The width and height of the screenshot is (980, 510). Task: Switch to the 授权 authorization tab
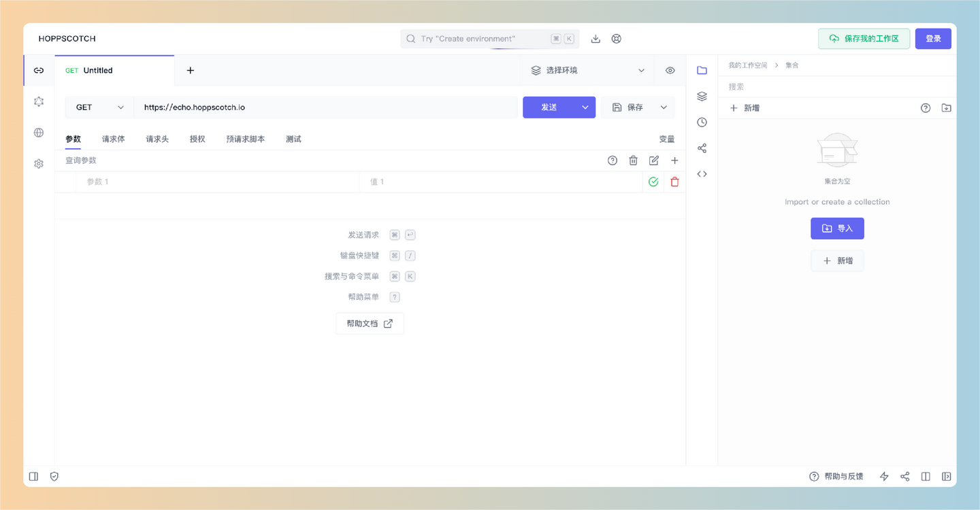(x=197, y=139)
